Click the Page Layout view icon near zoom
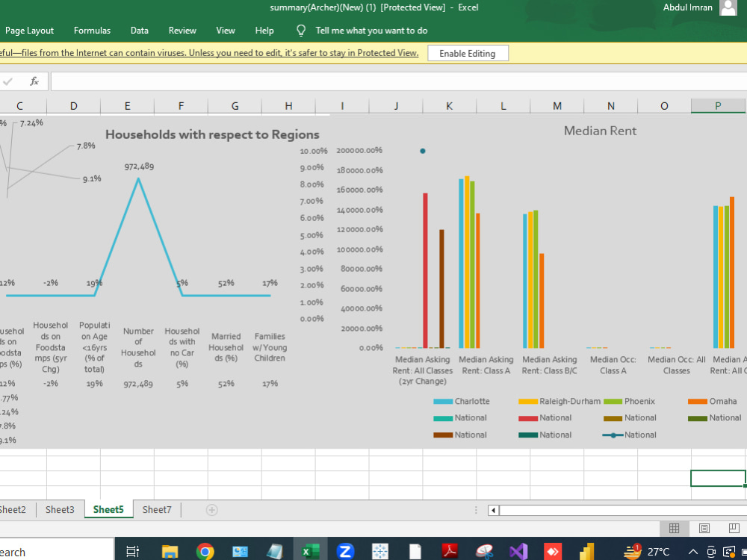This screenshot has height=560, width=747. 704,529
